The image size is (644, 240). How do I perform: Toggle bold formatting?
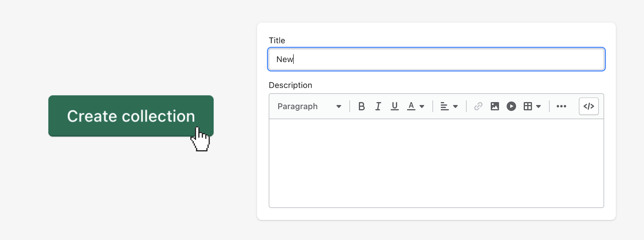tap(361, 107)
